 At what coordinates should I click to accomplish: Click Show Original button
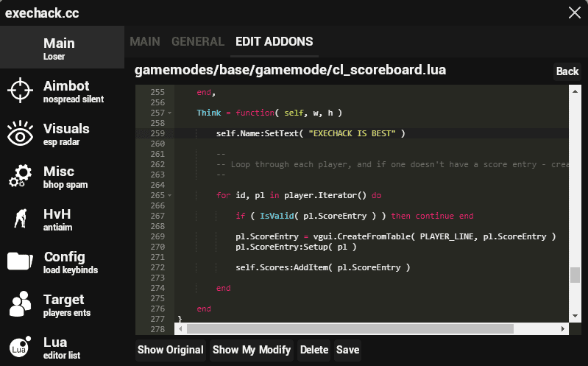click(x=170, y=350)
